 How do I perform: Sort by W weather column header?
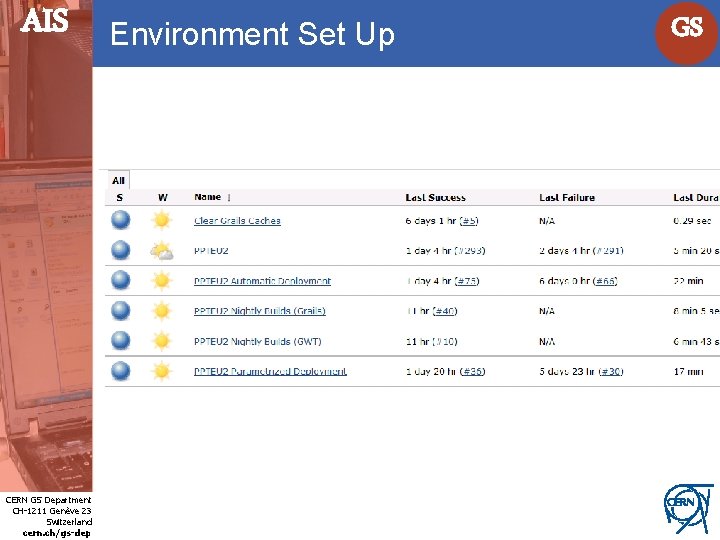click(163, 197)
